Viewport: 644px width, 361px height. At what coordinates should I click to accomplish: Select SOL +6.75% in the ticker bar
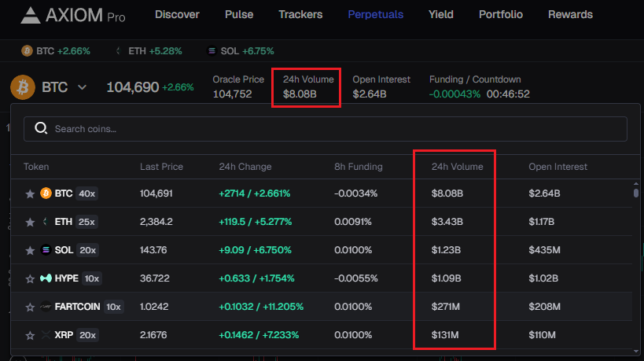tap(241, 51)
